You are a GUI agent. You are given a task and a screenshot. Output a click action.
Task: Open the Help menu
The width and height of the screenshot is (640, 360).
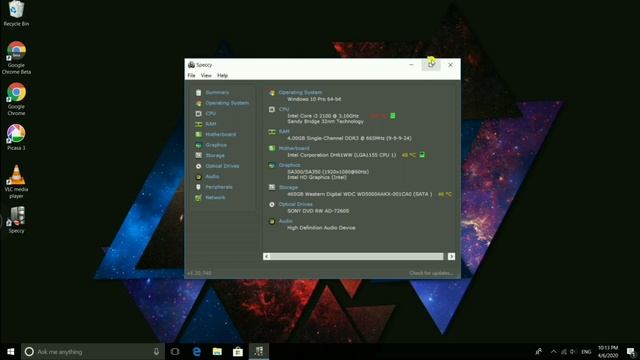point(222,76)
